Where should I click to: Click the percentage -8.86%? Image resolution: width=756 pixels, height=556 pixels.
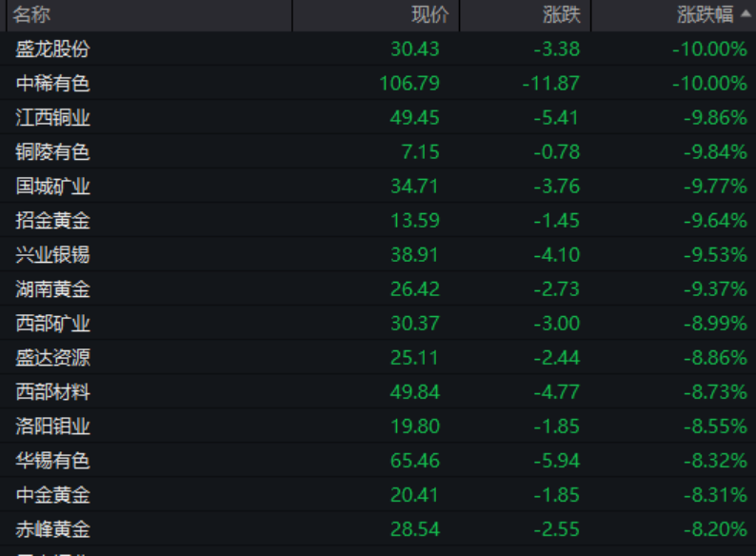click(x=715, y=358)
